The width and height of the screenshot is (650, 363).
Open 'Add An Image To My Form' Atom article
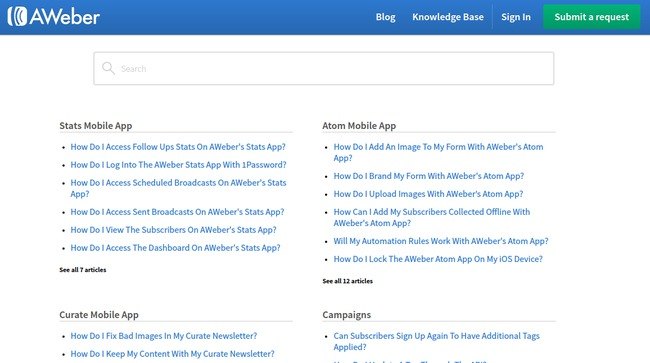pyautogui.click(x=438, y=152)
